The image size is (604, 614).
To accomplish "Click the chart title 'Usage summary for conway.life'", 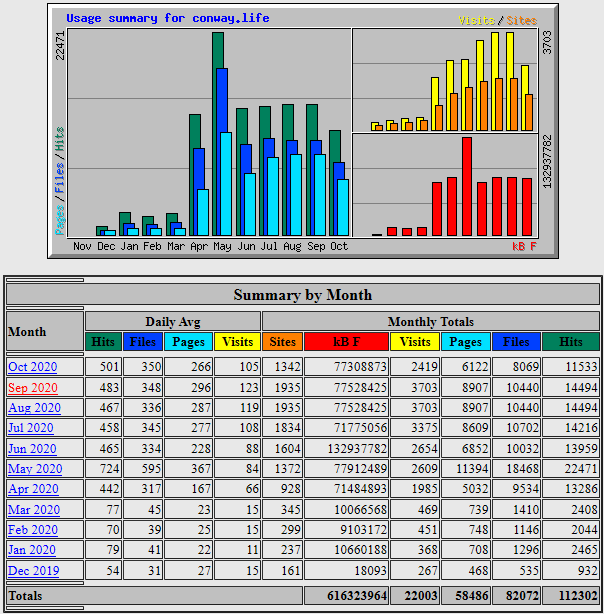I will (168, 18).
